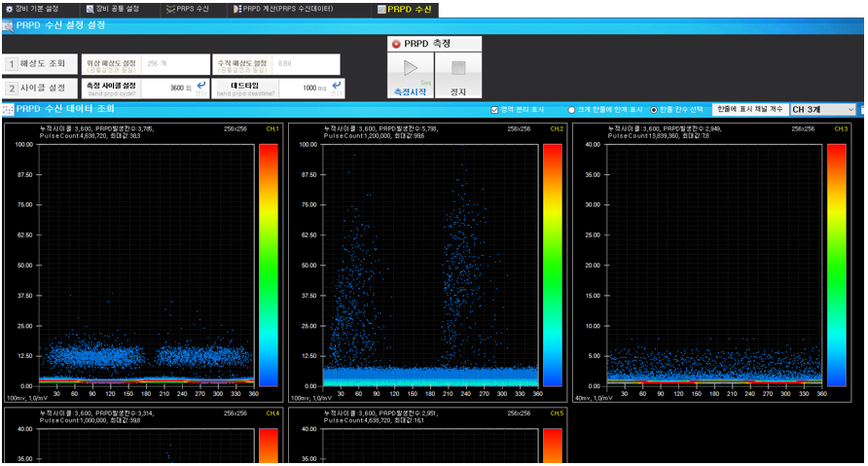Screen dimensions: 868x466
Task: Click the 해상도 조회 button
Action: click(x=40, y=64)
